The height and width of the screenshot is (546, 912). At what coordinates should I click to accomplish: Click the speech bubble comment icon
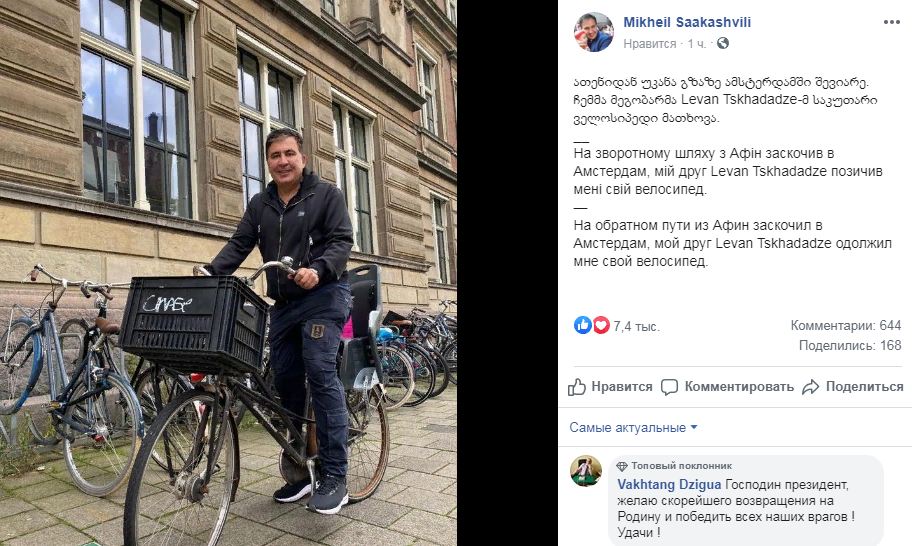click(669, 387)
